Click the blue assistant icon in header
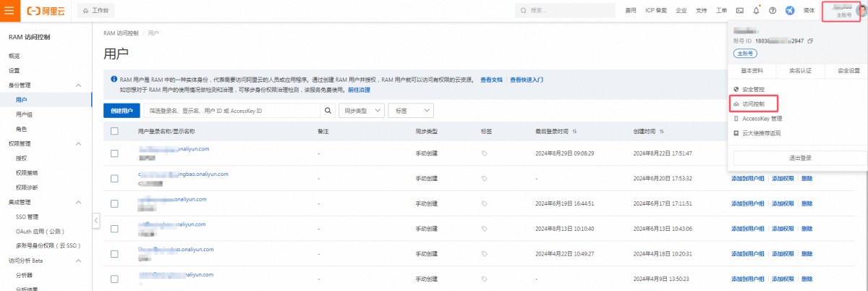The height and width of the screenshot is (291, 868). point(789,11)
